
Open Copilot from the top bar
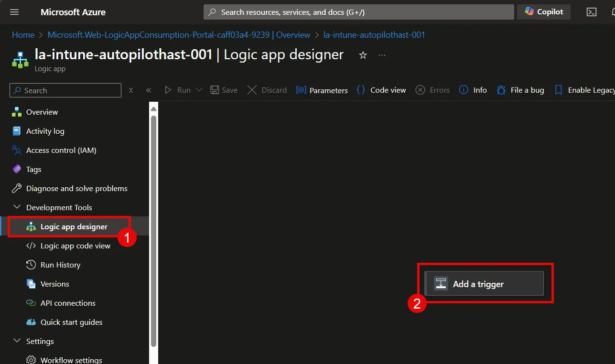(x=544, y=12)
